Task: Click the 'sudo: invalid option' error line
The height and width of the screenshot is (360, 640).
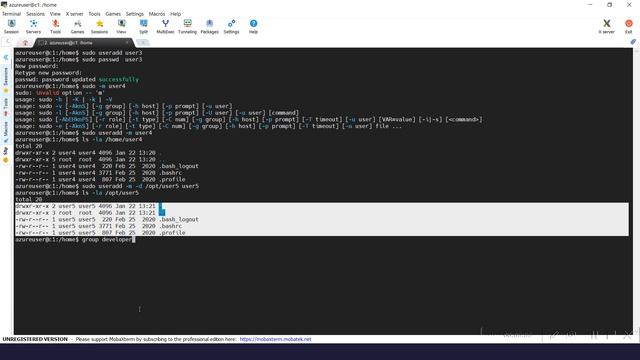Action: coord(60,93)
